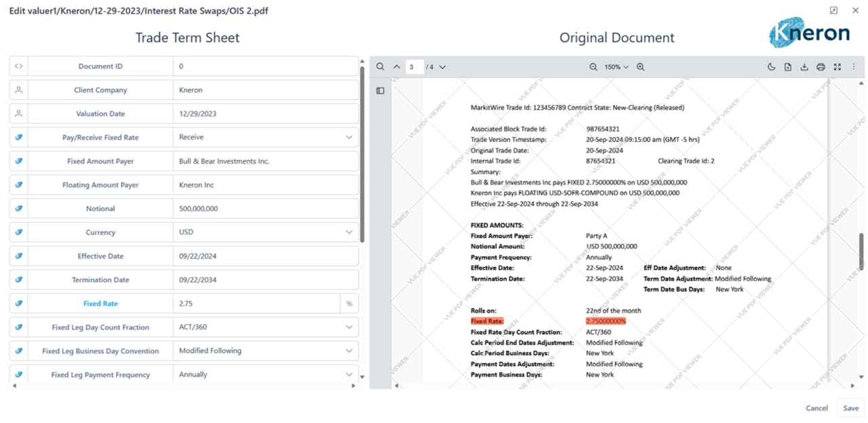Toggle the PDF sidebar panel

[x=380, y=91]
